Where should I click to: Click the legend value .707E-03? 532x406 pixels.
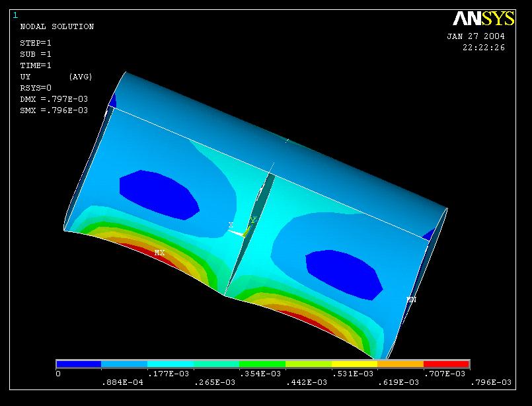[445, 374]
